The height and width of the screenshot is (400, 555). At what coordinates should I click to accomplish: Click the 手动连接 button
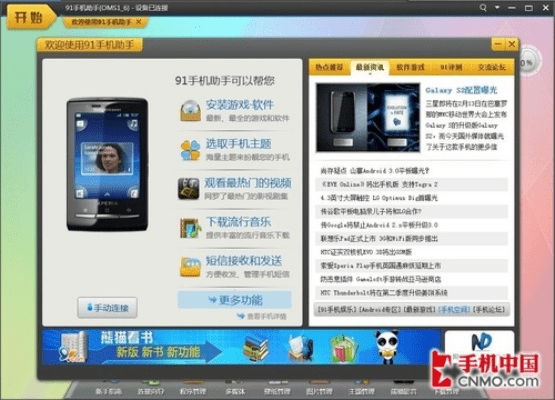pyautogui.click(x=108, y=308)
